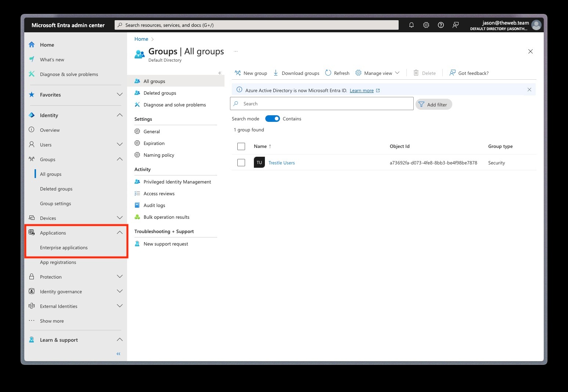This screenshot has width=568, height=392.
Task: Click the TU avatar for Trestle Users
Action: pos(259,163)
